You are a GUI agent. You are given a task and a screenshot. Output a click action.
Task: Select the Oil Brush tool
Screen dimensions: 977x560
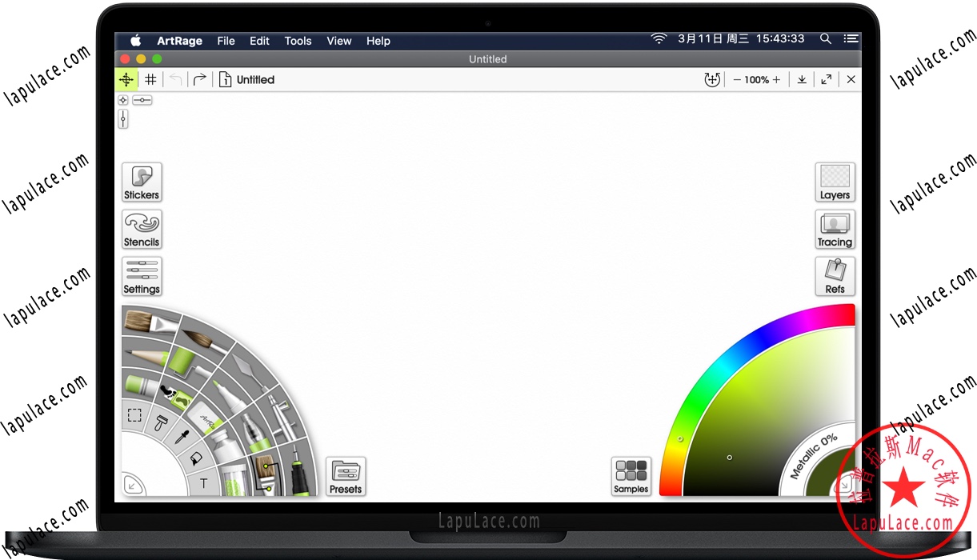147,323
